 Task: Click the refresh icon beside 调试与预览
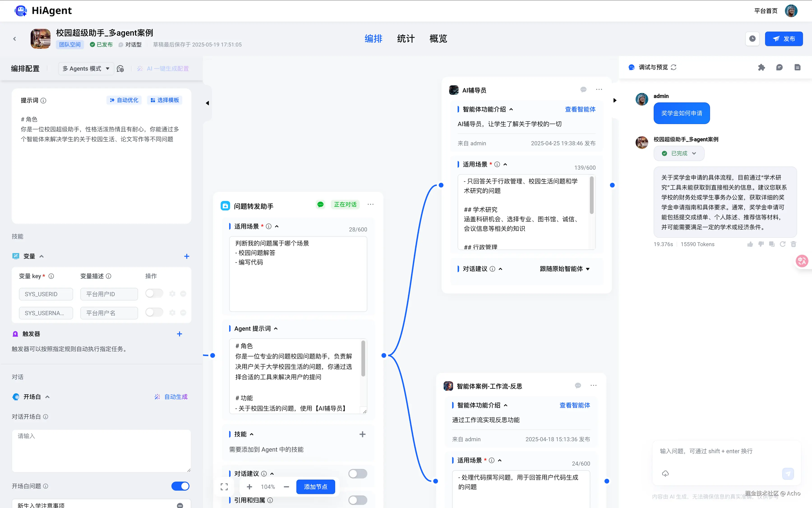pos(674,67)
